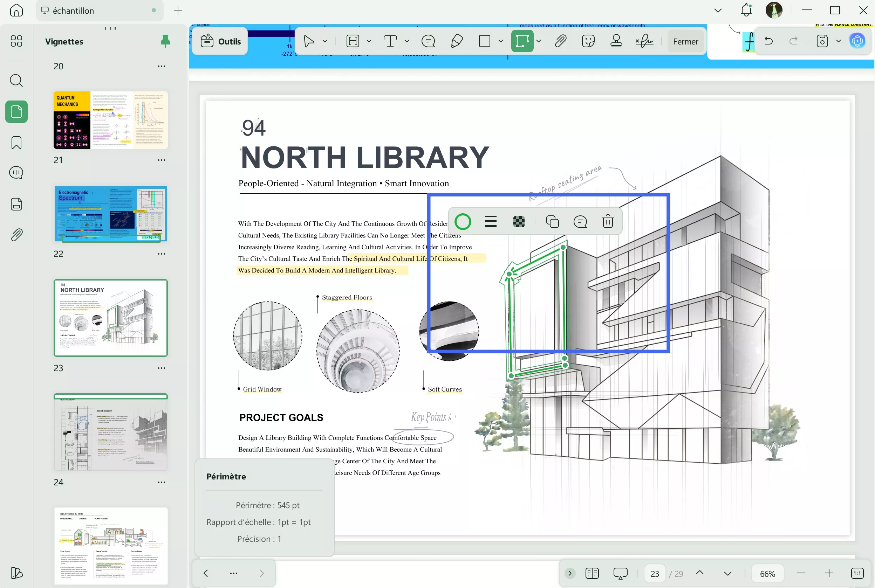This screenshot has height=588, width=875.
Task: Open the stamp tool
Action: 617,41
